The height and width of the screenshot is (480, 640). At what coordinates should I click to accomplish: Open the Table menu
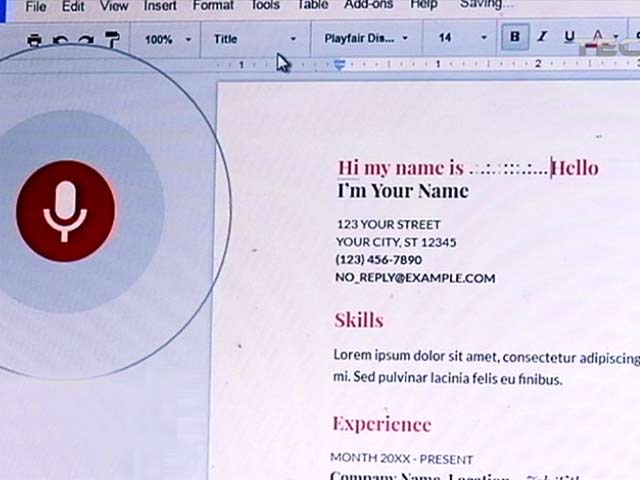tap(313, 4)
